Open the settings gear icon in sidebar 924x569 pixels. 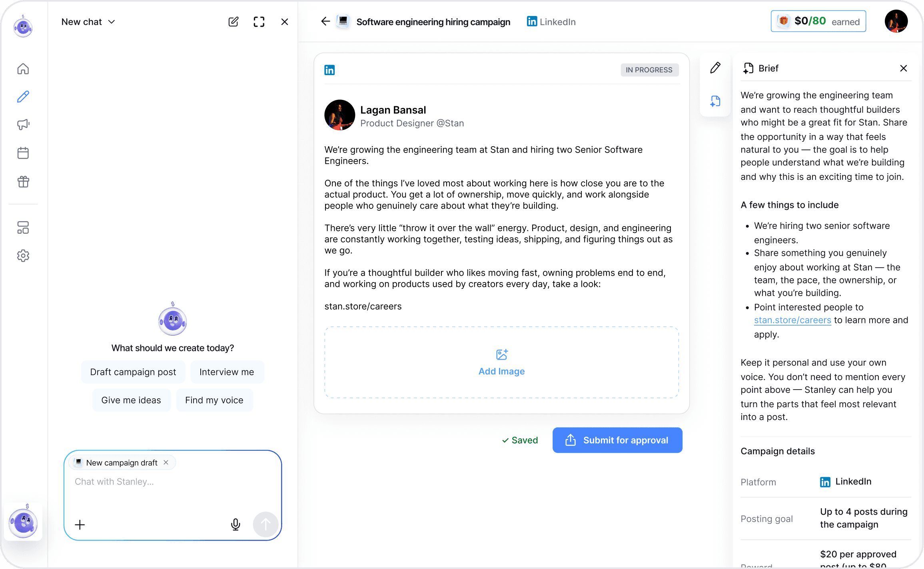(x=23, y=256)
